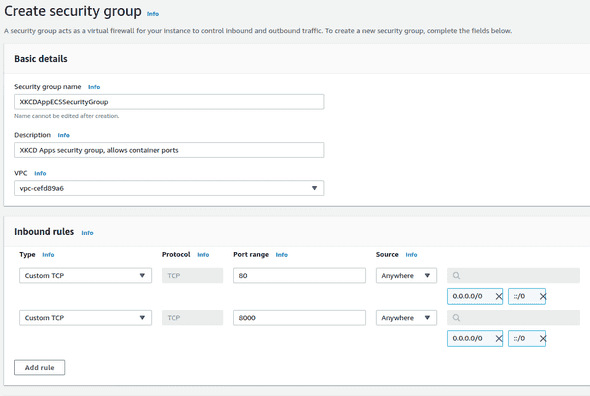The image size is (590, 396).
Task: Click the source search box for the port 80 rule
Action: pyautogui.click(x=513, y=276)
